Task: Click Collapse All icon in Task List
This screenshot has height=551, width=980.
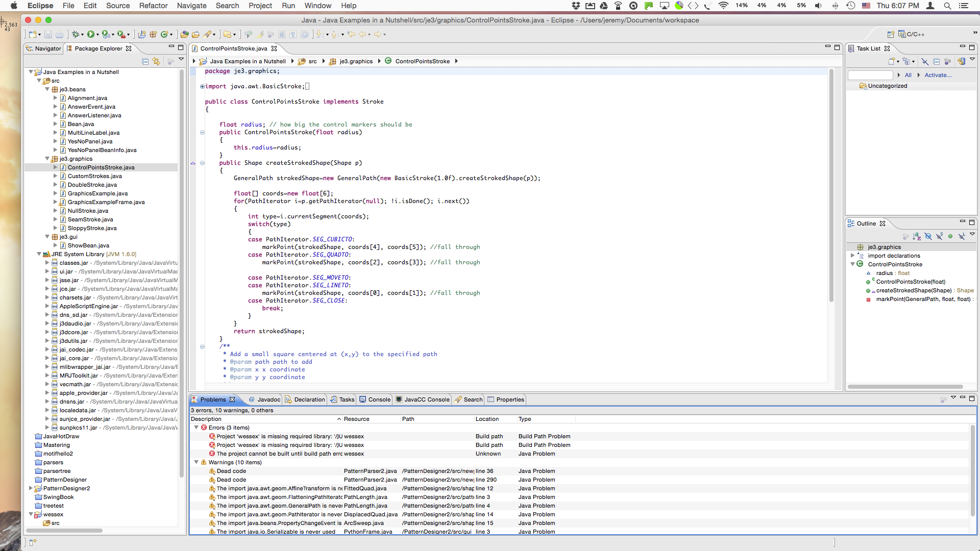Action: pos(936,61)
